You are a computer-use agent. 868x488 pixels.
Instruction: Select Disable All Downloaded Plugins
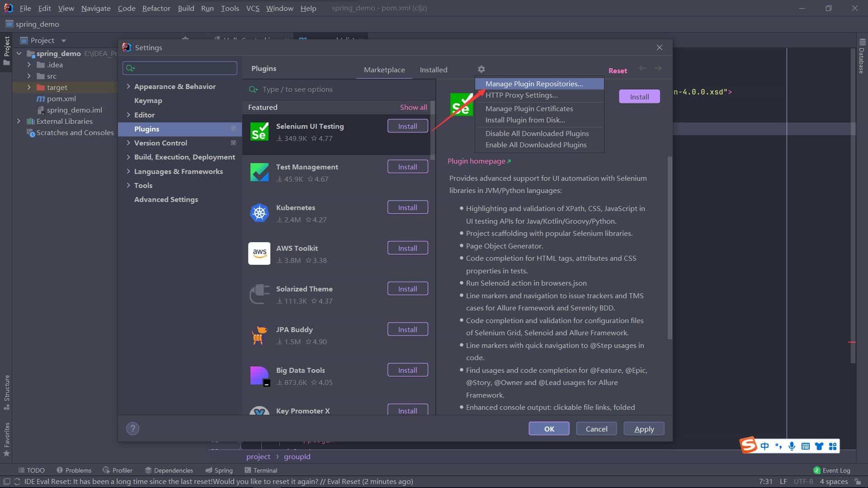pos(539,133)
